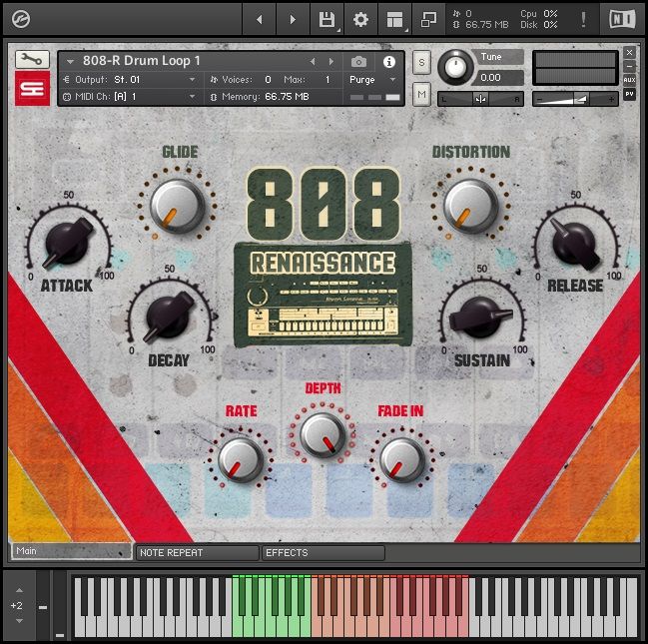648x644 pixels.
Task: Solo the instrument with S button
Action: (421, 62)
